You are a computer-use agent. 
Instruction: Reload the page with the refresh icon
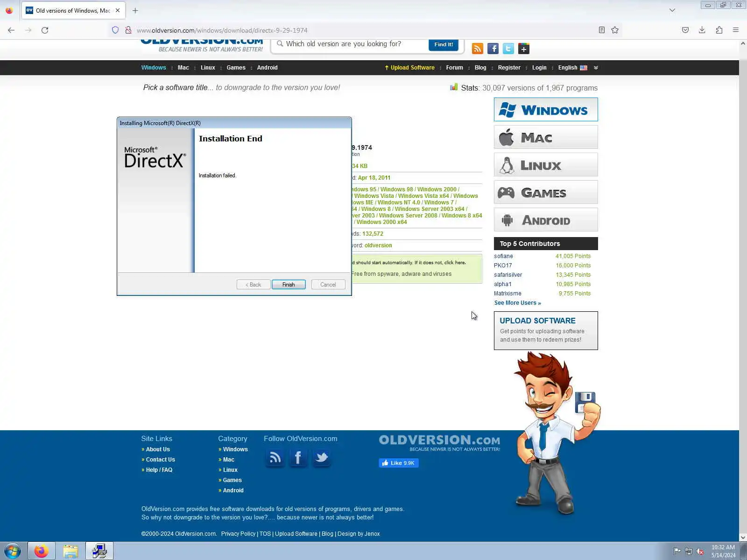(45, 30)
